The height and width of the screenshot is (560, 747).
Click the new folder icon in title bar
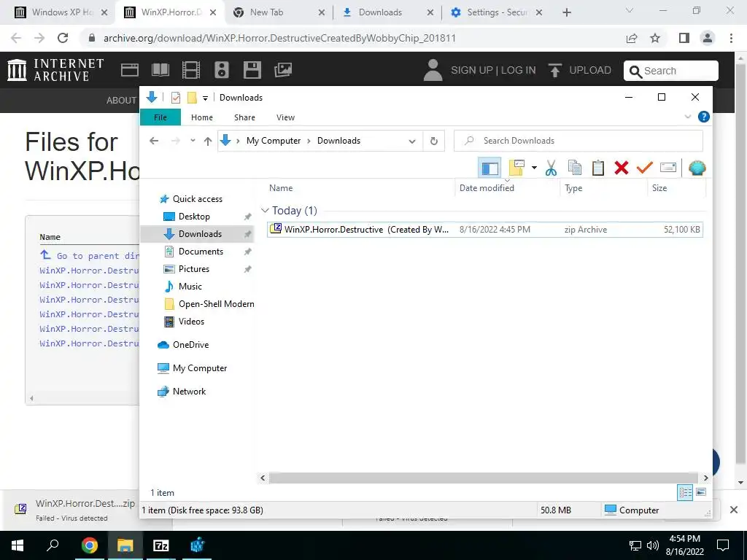192,98
